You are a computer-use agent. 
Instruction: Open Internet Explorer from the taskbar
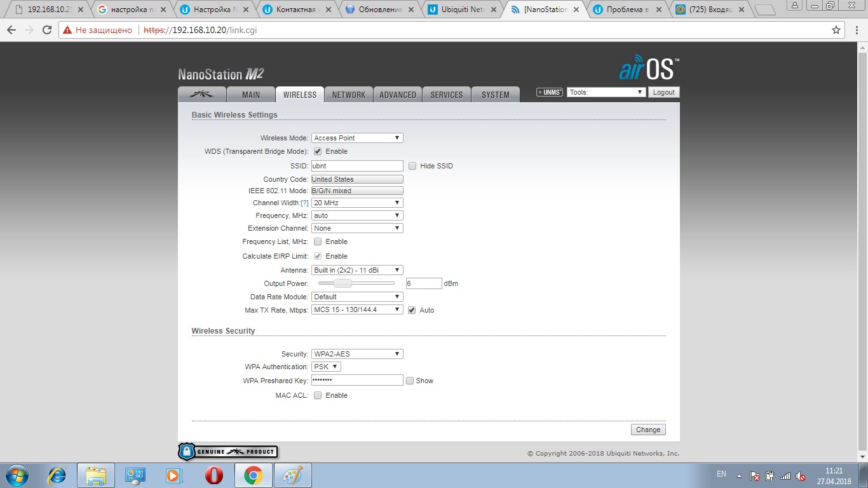[57, 475]
